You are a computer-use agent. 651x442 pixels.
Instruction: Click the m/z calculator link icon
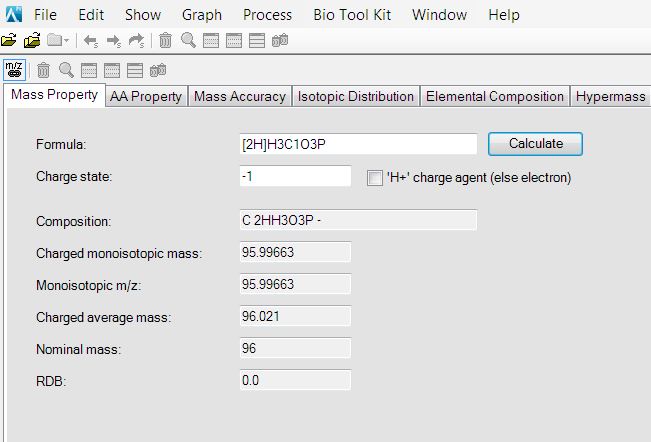15,70
